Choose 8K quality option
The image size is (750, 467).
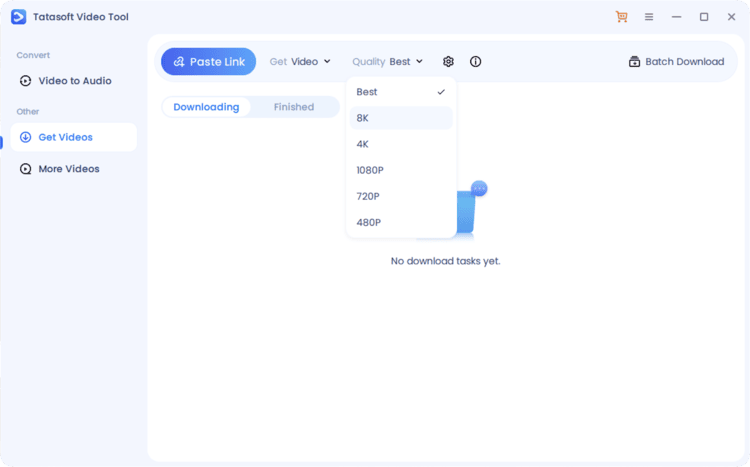tap(401, 118)
